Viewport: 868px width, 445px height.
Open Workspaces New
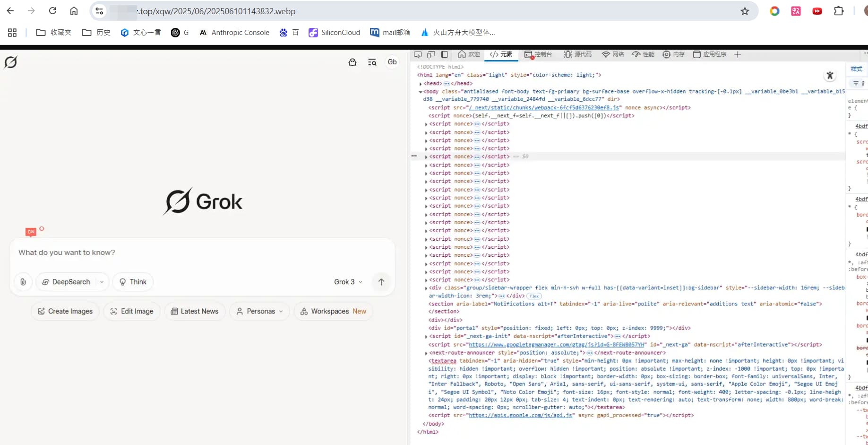tap(334, 311)
